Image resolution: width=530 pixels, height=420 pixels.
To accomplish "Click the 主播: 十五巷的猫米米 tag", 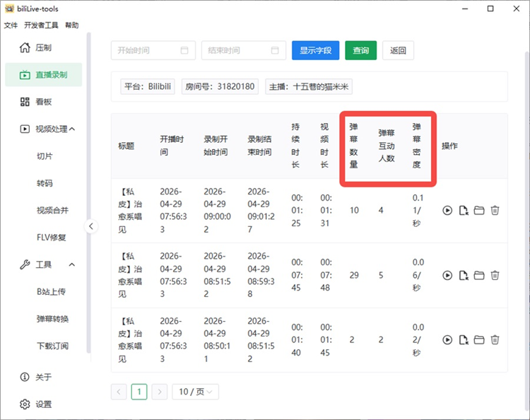I will click(x=309, y=86).
